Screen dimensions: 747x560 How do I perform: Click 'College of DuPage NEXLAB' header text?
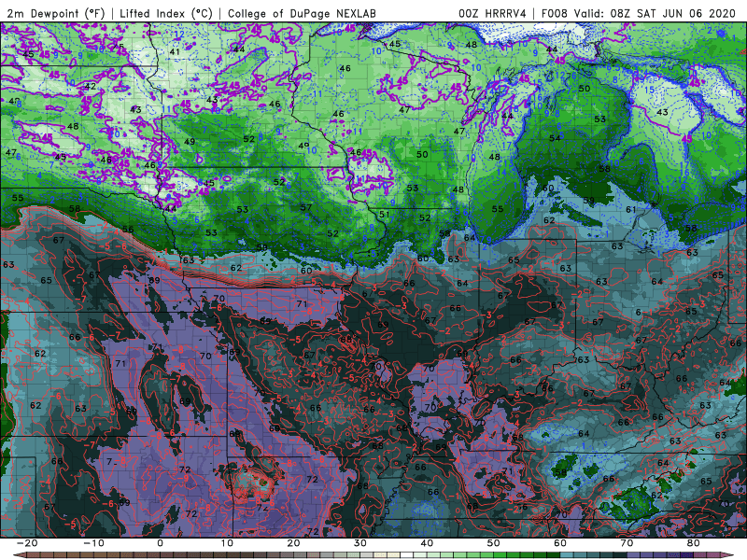(x=302, y=13)
